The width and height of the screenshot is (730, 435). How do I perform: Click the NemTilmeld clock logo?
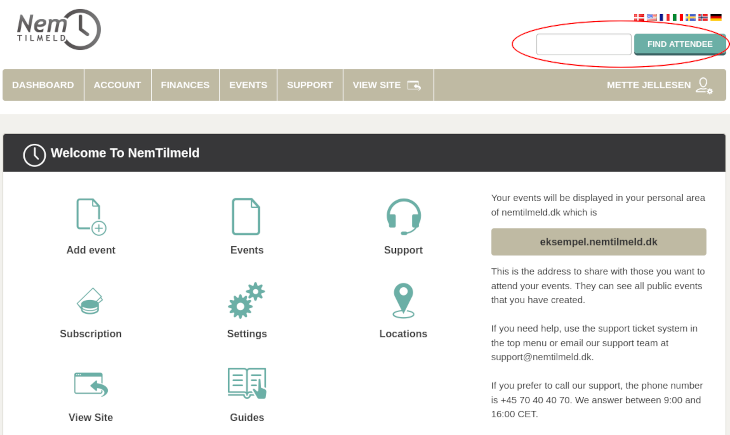(x=59, y=29)
